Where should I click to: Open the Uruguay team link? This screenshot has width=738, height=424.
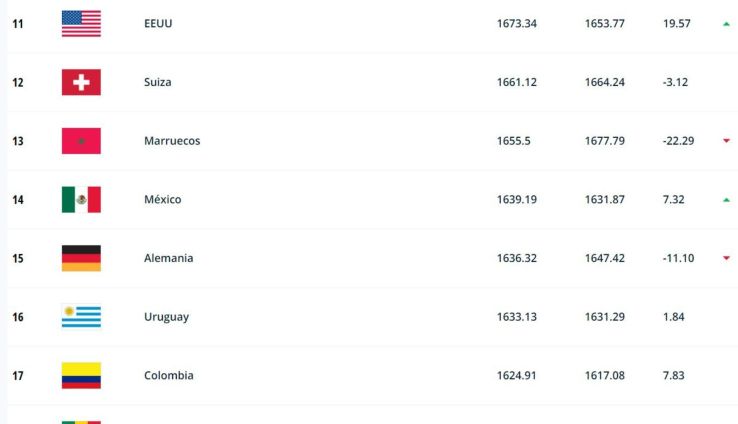tap(166, 317)
